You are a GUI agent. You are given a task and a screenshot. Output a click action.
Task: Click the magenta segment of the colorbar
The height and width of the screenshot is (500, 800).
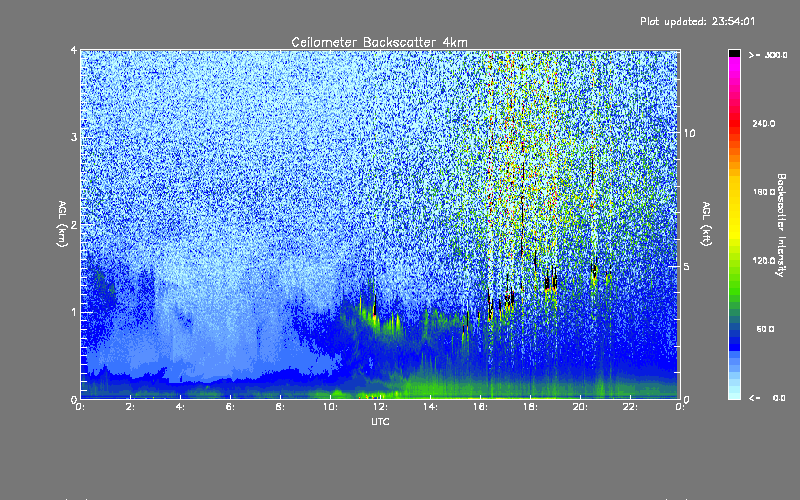point(734,66)
